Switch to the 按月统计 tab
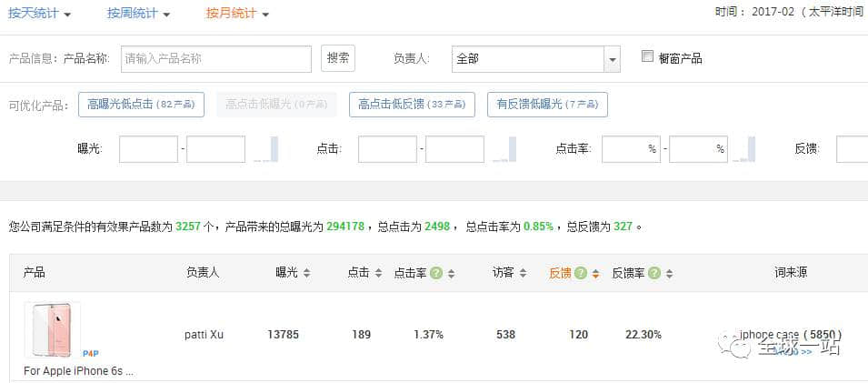868x383 pixels. [x=236, y=14]
